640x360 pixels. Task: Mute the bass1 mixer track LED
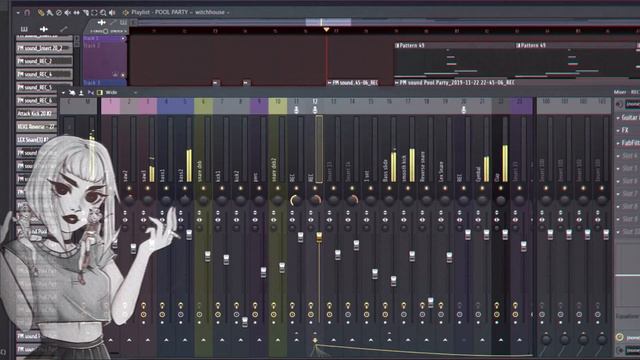(166, 189)
